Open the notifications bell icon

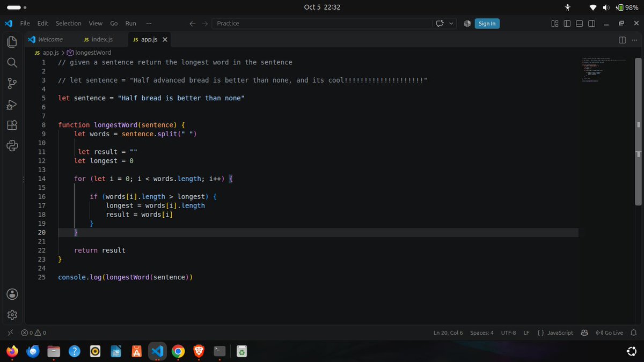(x=634, y=333)
